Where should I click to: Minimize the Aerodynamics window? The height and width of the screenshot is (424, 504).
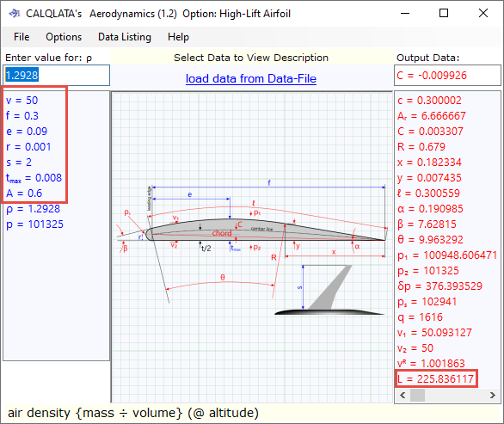coord(405,13)
